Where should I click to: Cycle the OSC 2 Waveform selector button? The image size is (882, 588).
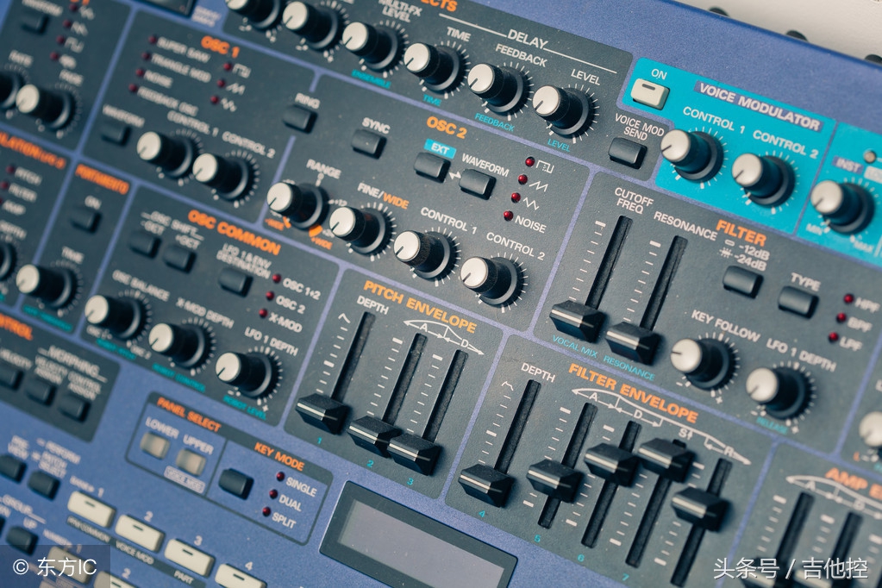[x=477, y=183]
